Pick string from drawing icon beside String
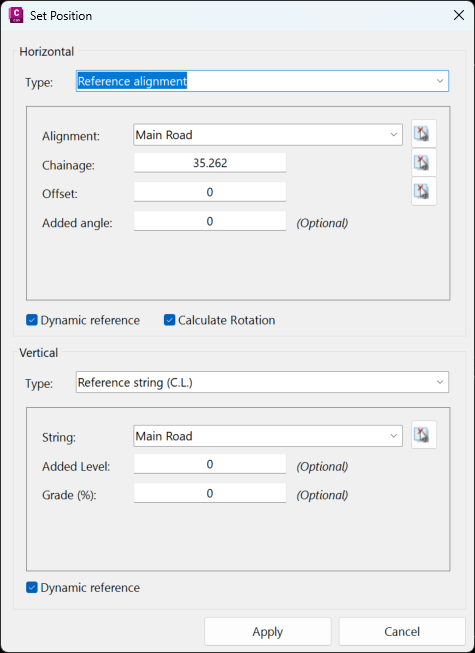The height and width of the screenshot is (653, 475). (x=424, y=434)
